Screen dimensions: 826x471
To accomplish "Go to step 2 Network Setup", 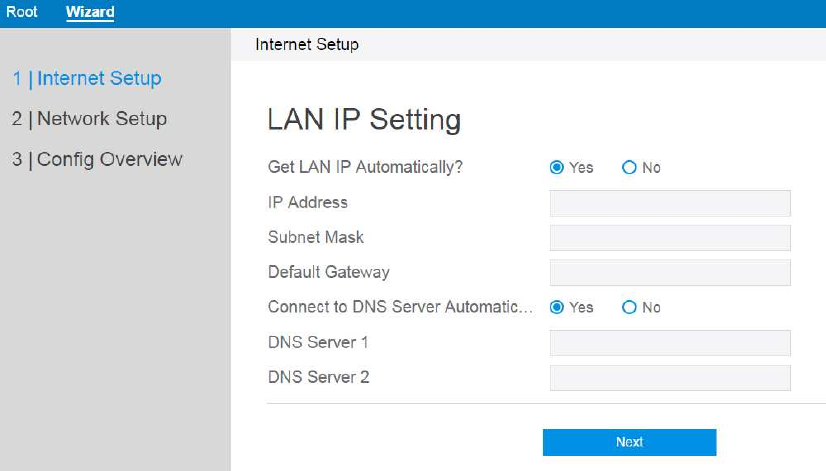I will point(90,118).
